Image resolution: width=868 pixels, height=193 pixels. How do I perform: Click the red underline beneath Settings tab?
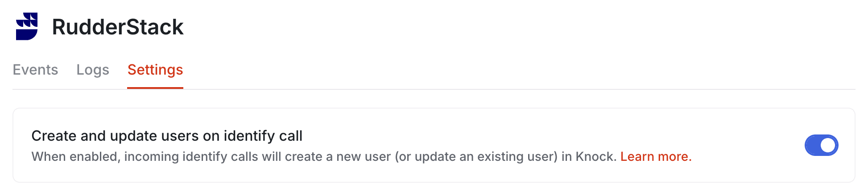[x=155, y=88]
